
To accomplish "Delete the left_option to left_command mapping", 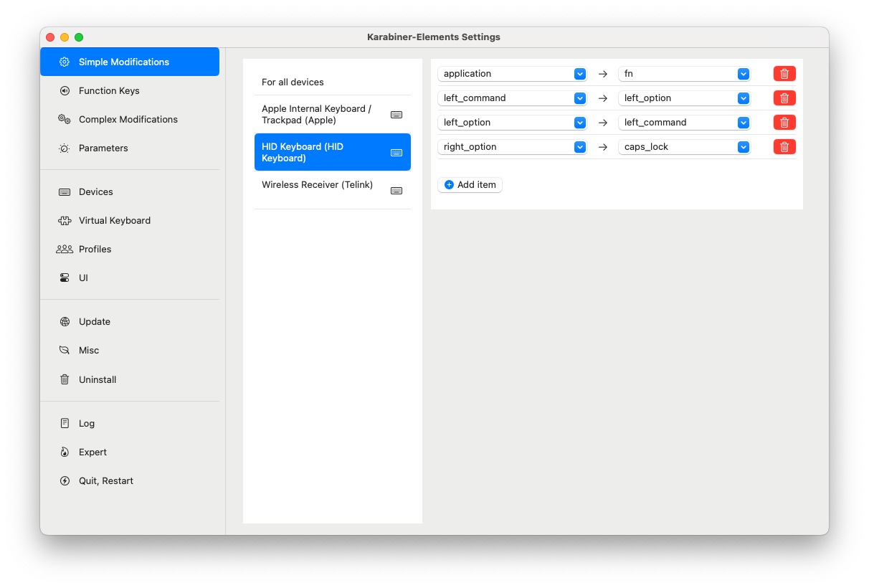I will point(784,123).
